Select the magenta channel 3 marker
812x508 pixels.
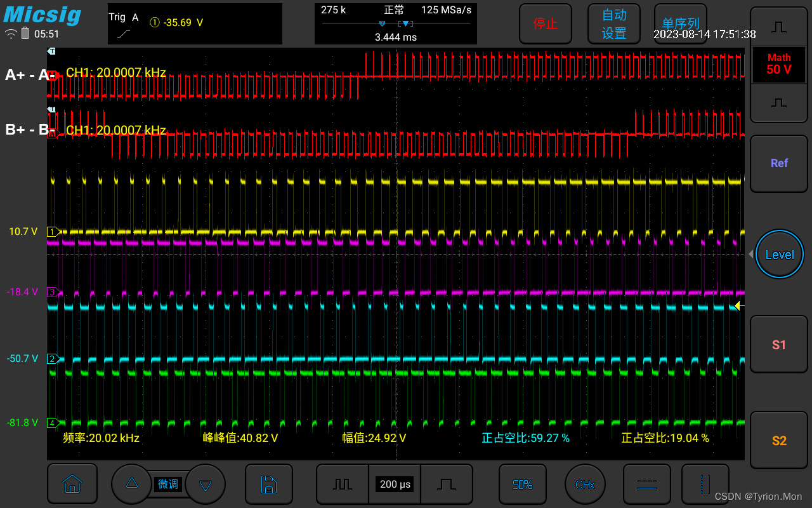coord(53,292)
